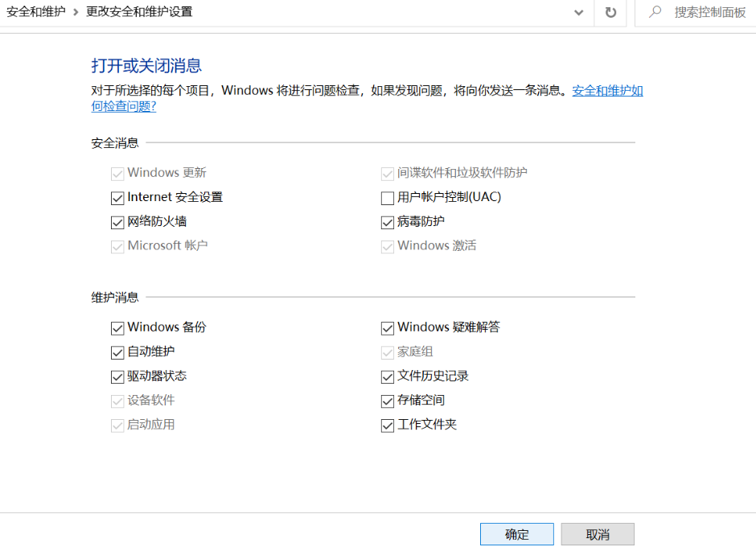Screen dimensions: 756x547
Task: Disable 工作文件夹 messages
Action: pos(387,425)
